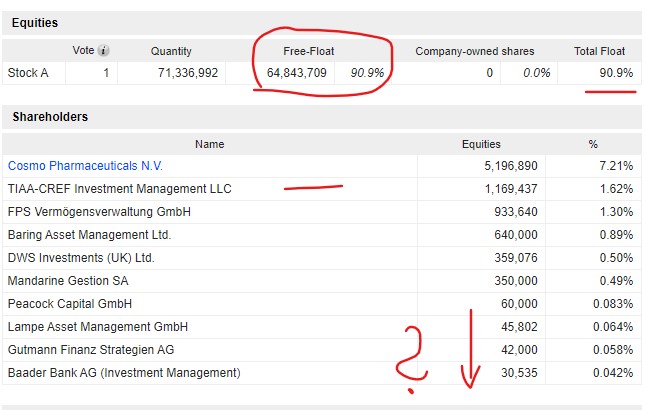Select the equities value 359,076
Viewport: 647px width, 410px height.
click(516, 258)
